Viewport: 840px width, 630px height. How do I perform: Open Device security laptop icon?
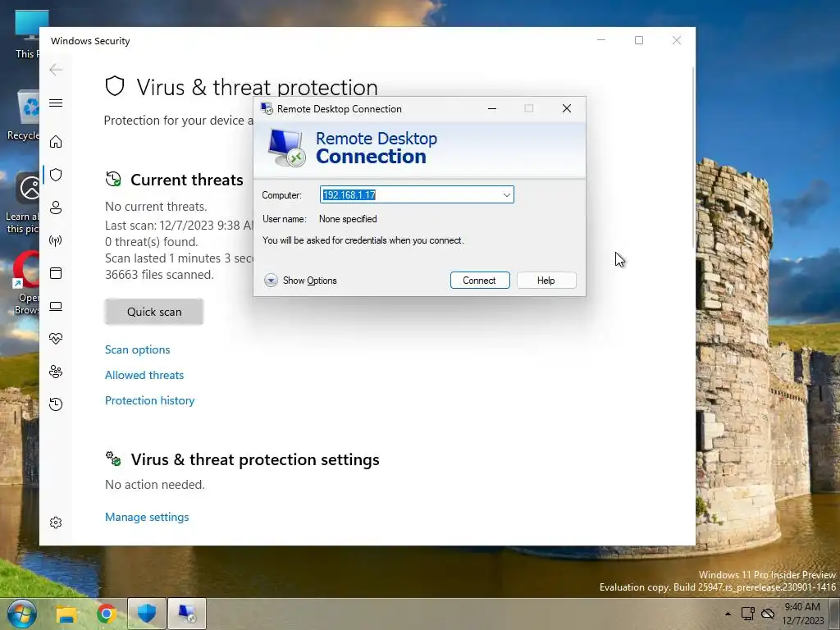(x=56, y=306)
